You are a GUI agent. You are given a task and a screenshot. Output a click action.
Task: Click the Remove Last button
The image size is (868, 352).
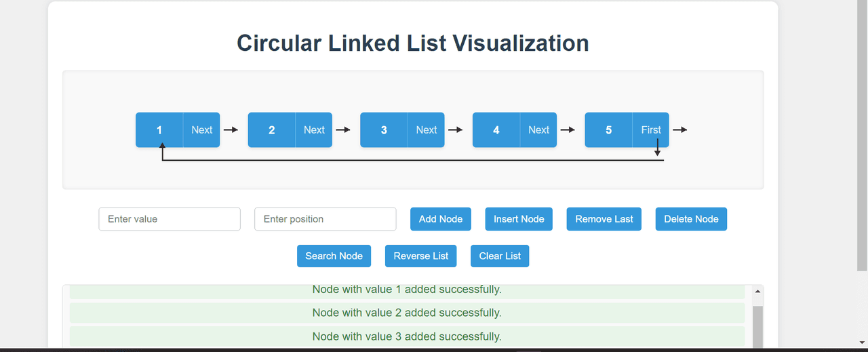[x=604, y=219]
